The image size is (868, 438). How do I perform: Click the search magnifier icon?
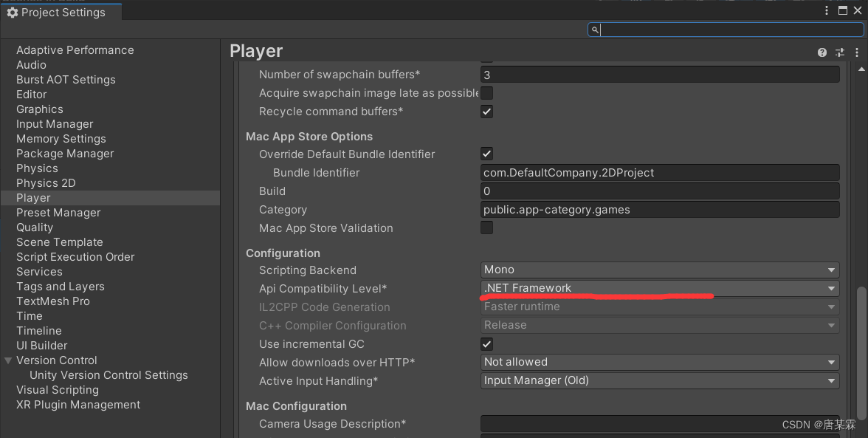click(x=595, y=30)
